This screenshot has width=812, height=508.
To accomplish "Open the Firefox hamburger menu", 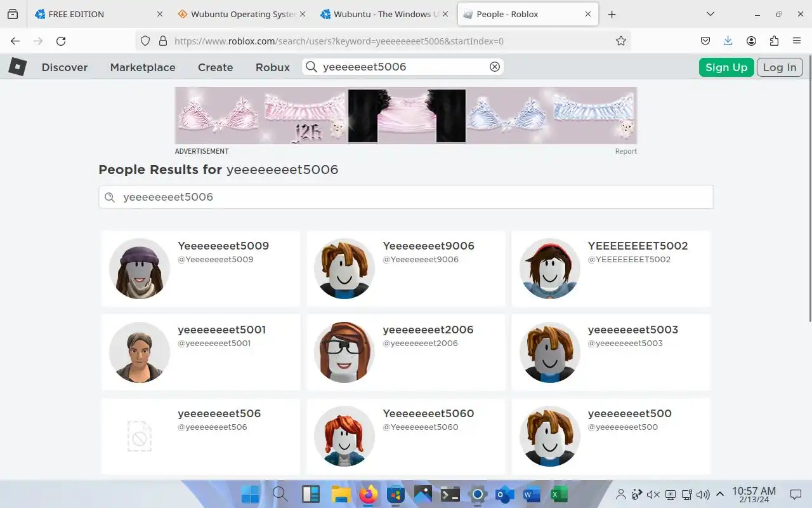I will coord(797,41).
